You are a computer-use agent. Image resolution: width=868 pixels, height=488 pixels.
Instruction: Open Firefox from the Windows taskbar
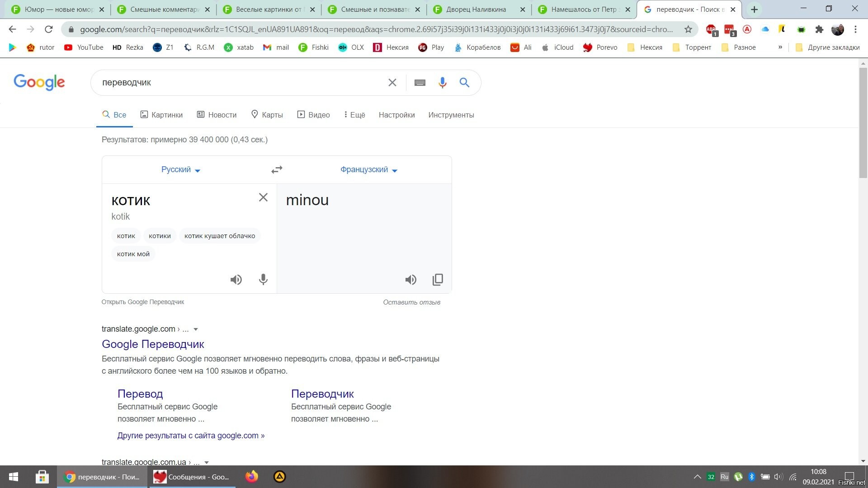coord(252,477)
